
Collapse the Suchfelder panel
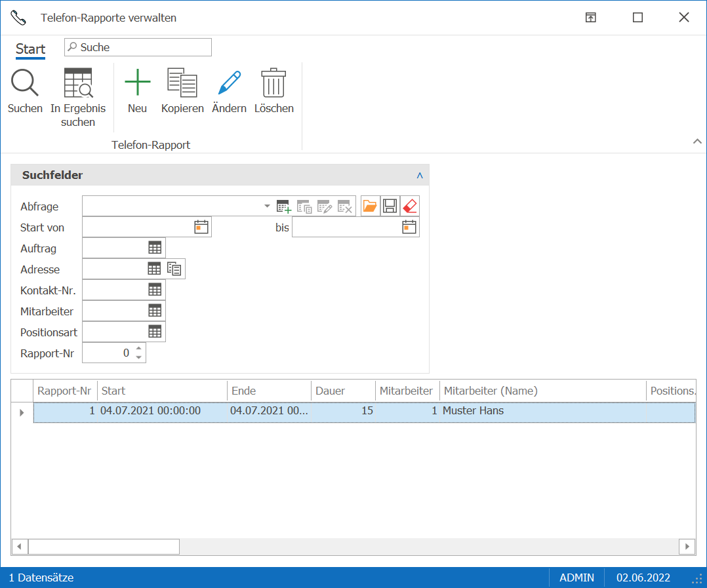[420, 175]
